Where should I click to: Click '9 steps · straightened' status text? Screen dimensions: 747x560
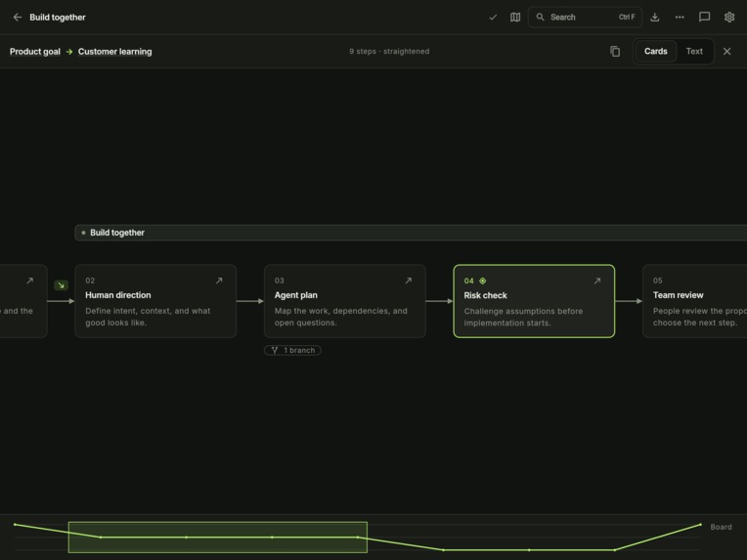tap(389, 52)
